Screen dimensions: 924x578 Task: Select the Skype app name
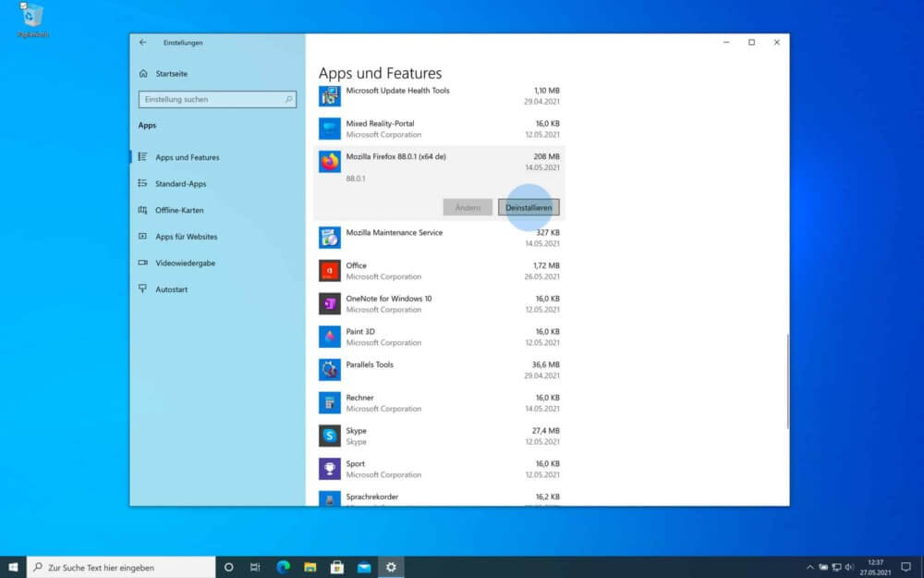(x=356, y=431)
